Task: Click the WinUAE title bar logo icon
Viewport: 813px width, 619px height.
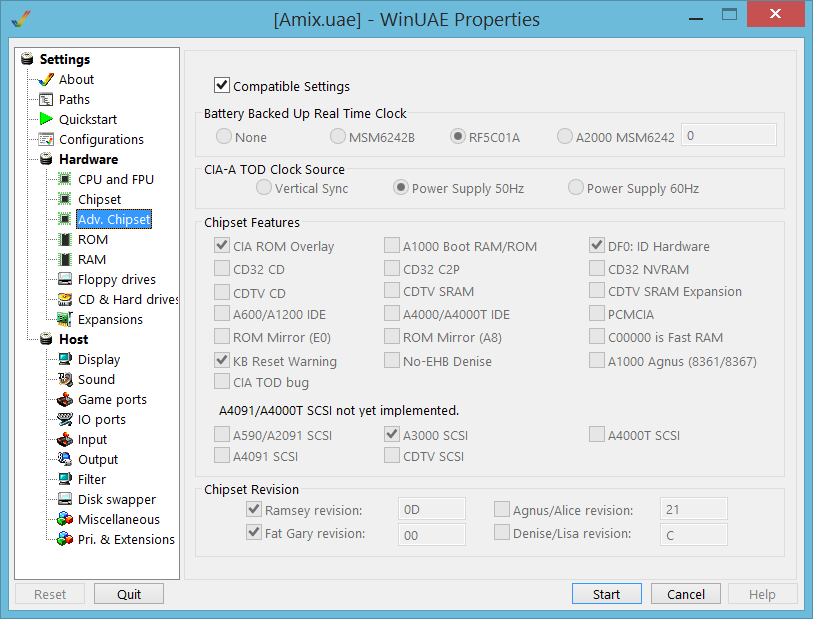Action: click(21, 19)
